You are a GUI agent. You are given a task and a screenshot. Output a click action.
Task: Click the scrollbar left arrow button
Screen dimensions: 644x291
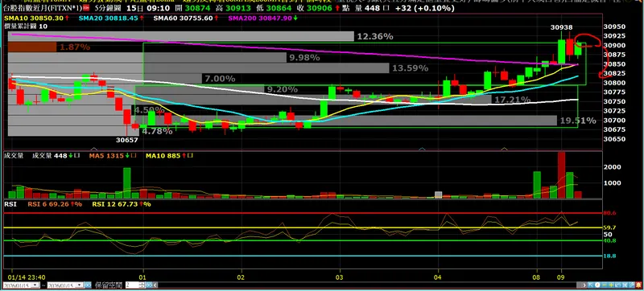click(155, 285)
